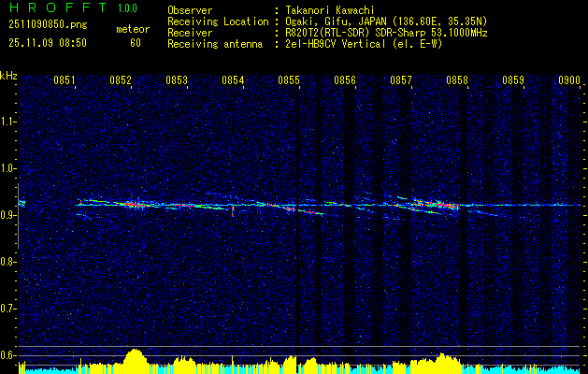The height and width of the screenshot is (374, 588).
Task: Click the 0.7 kHz frequency label
Action: click(8, 309)
